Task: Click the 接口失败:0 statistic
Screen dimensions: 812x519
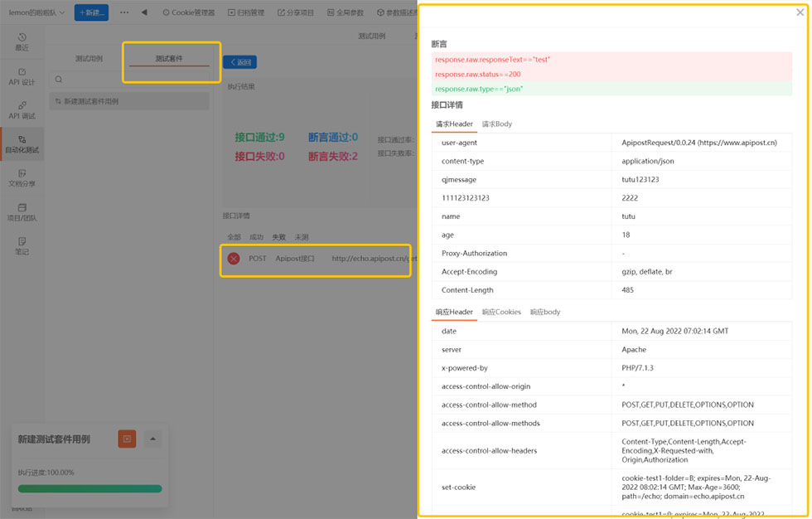Action: click(259, 157)
